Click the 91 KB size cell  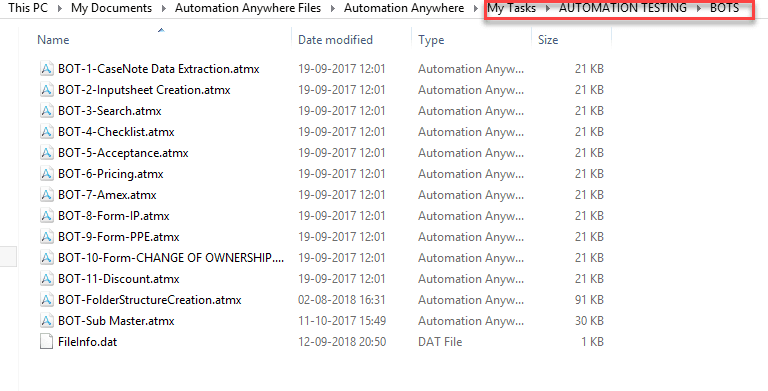(x=589, y=300)
